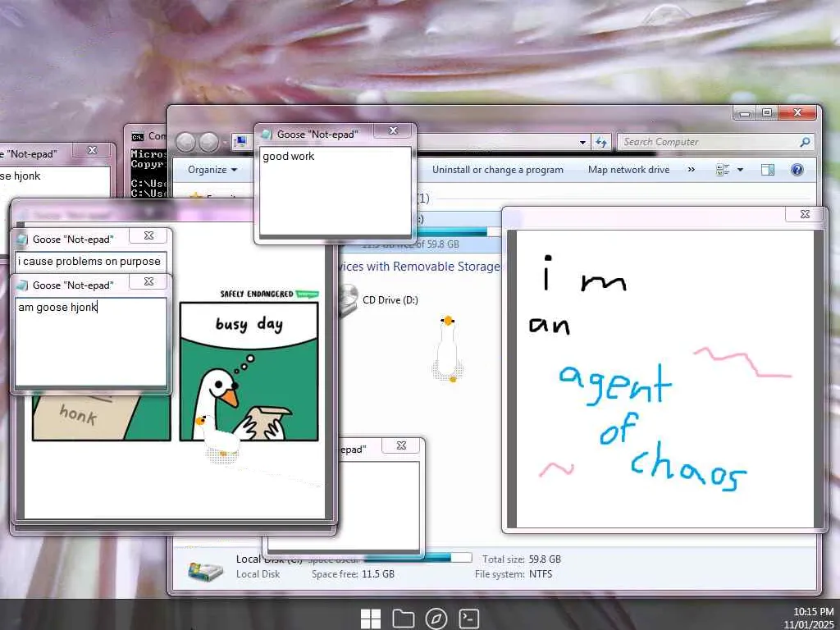Launch the compass browser icon on taskbar
Screen dimensions: 840x630
pyautogui.click(x=436, y=619)
